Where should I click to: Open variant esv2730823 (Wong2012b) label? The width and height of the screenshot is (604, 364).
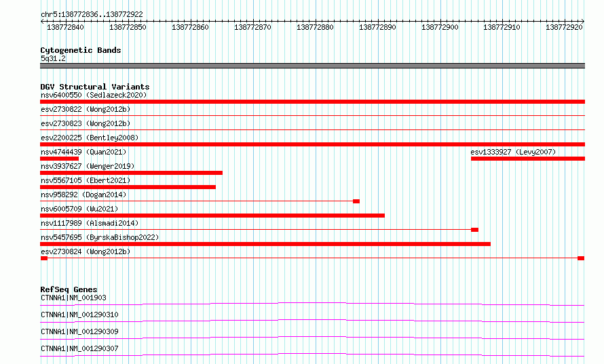click(86, 123)
